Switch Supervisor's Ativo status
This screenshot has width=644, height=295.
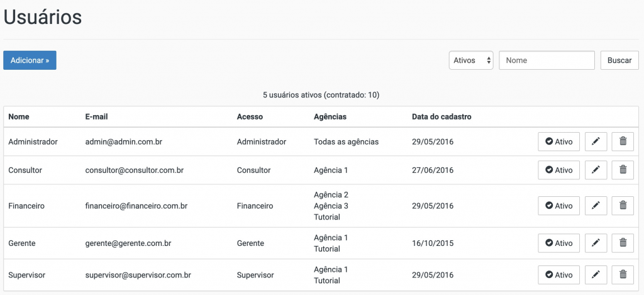[558, 276]
